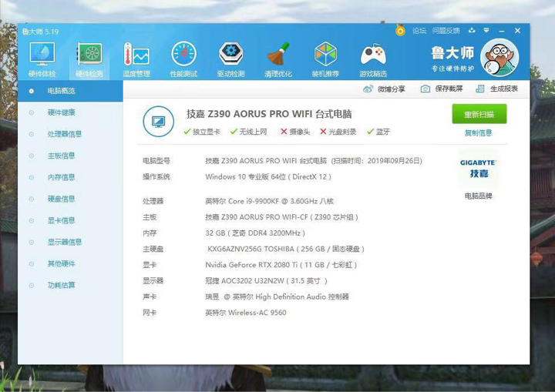Open the 温度管理 temperature management icon
The height and width of the screenshot is (392, 555).
pos(136,59)
